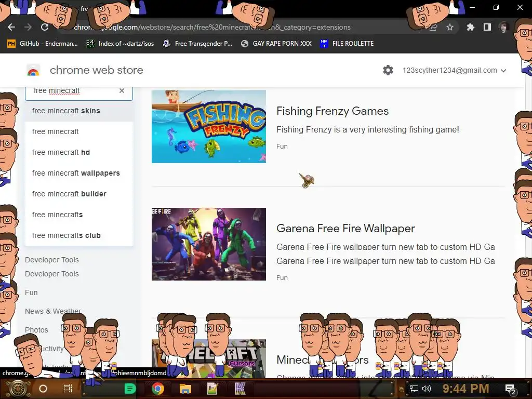
Task: Open the GitHub - Enderman bookmark
Action: pyautogui.click(x=43, y=44)
